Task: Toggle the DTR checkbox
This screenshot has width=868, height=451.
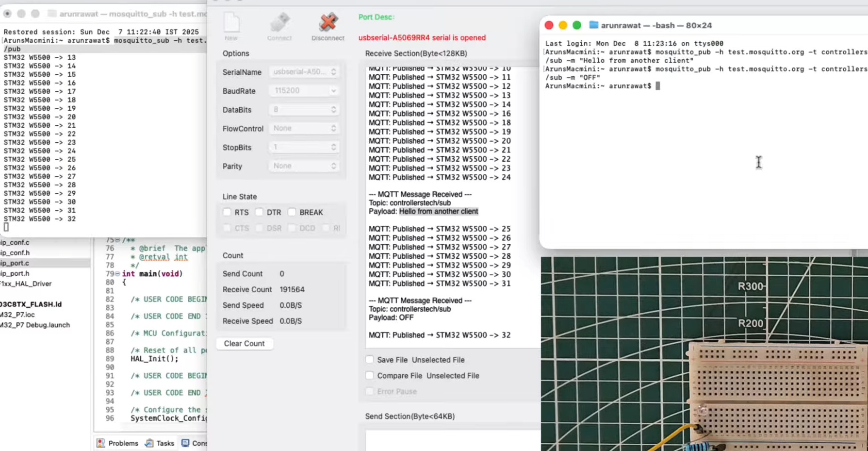Action: (260, 212)
